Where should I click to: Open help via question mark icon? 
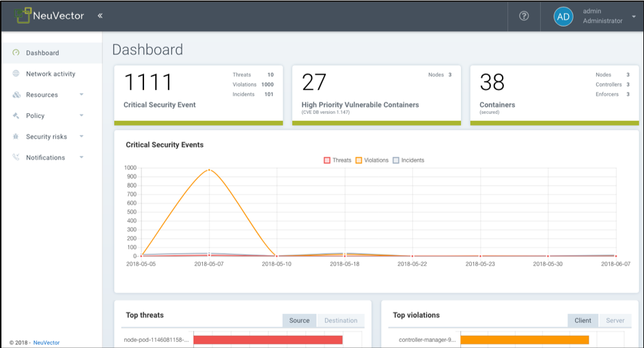(524, 16)
